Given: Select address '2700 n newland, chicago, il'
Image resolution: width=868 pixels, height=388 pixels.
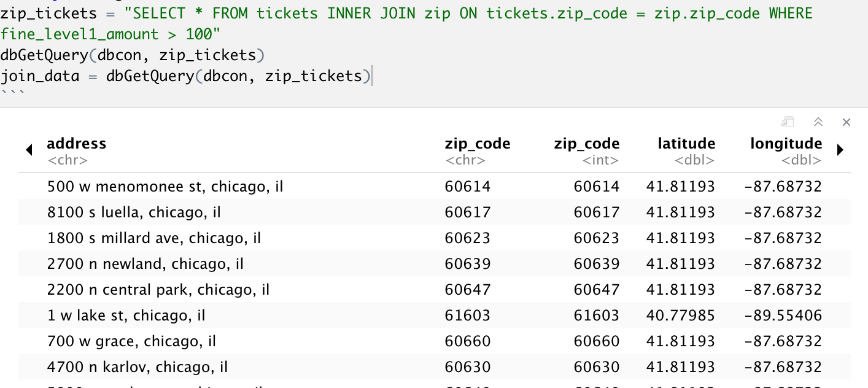Looking at the screenshot, I should click(145, 263).
